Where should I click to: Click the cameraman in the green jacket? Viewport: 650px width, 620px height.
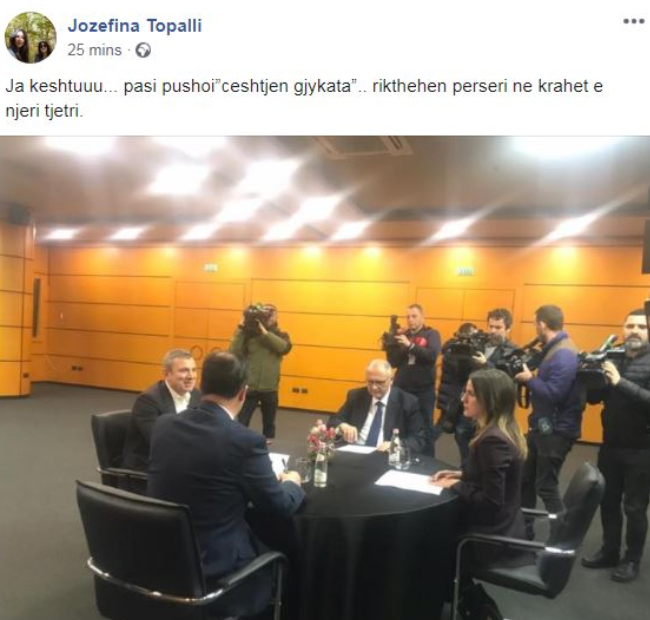point(261,369)
